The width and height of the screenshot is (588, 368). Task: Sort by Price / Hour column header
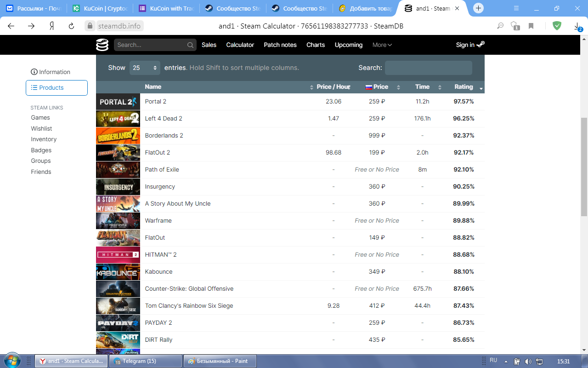point(334,87)
